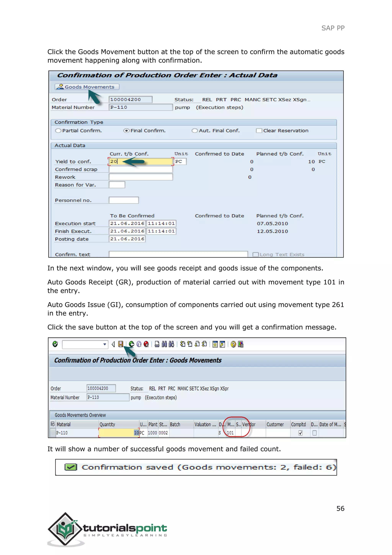Click the green Back arrow icon
This screenshot has height=555, width=392.
click(131, 344)
